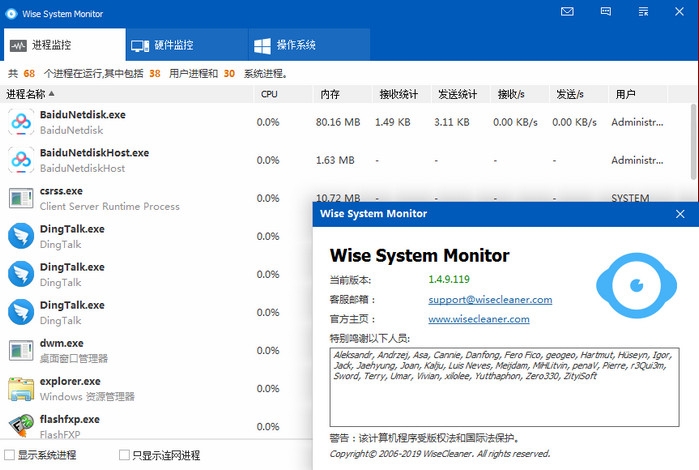Viewport: 699px width, 470px height.
Task: Select flashfxp.exe process name
Action: (x=70, y=419)
